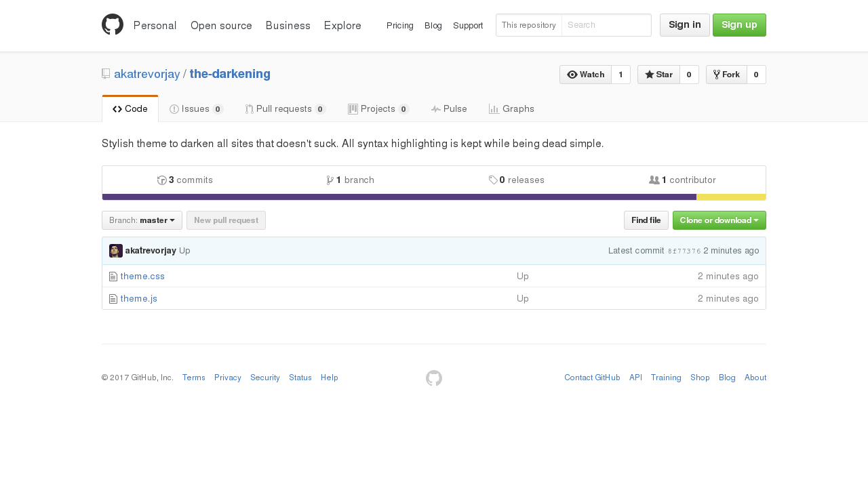Click the yellow JavaScript language bar segment
Image resolution: width=868 pixels, height=488 pixels.
coord(731,197)
